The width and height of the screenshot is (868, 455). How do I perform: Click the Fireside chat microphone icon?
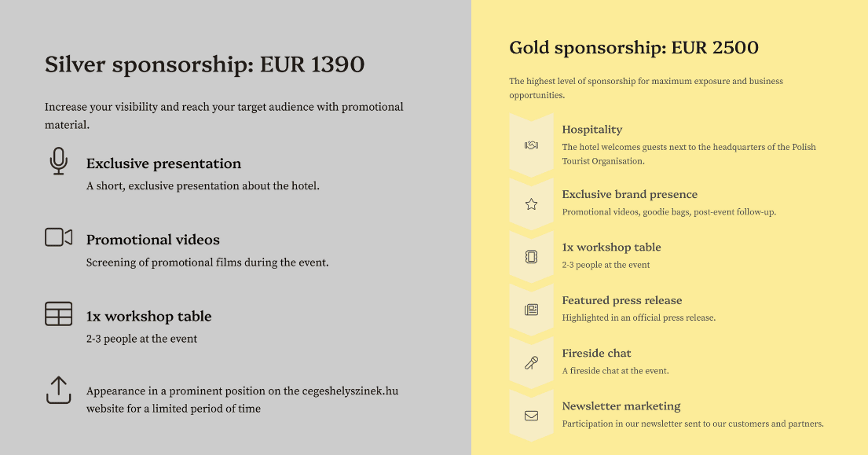coord(531,363)
